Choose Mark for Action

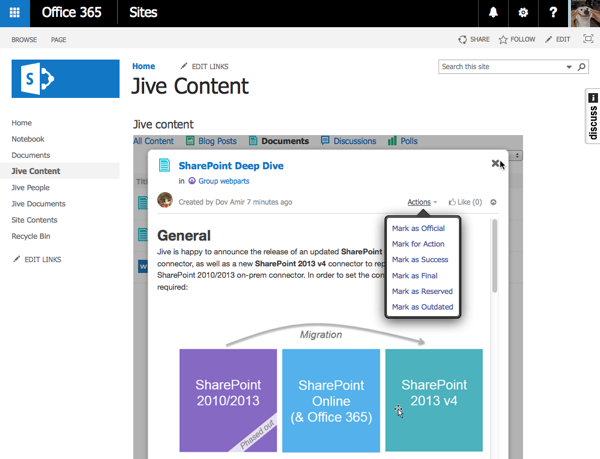click(418, 244)
